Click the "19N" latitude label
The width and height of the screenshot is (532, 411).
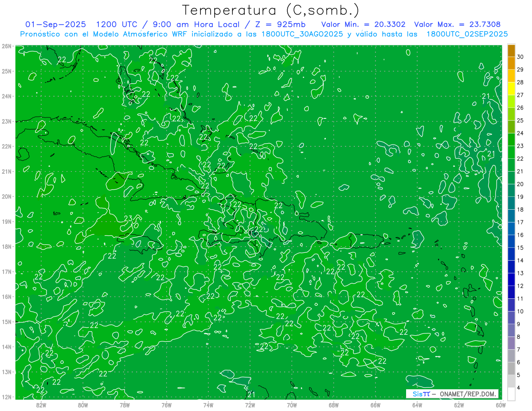click(6, 221)
